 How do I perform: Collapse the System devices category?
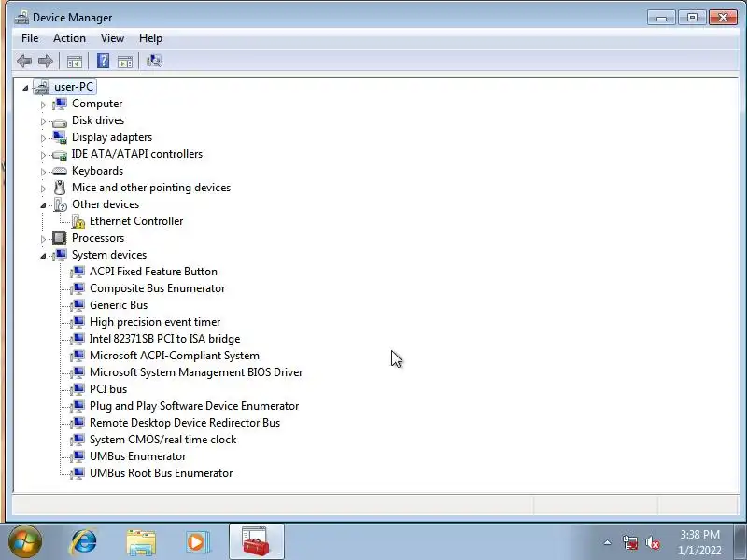(x=43, y=256)
